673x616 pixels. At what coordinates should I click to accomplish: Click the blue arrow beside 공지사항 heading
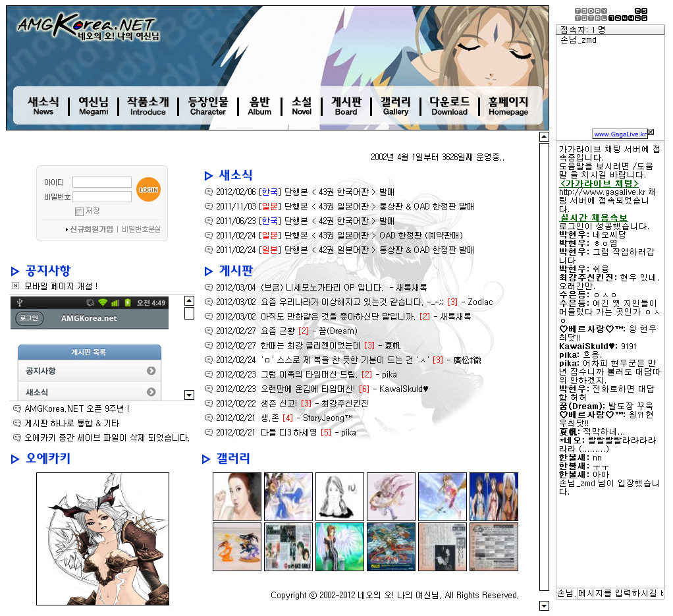[x=15, y=271]
